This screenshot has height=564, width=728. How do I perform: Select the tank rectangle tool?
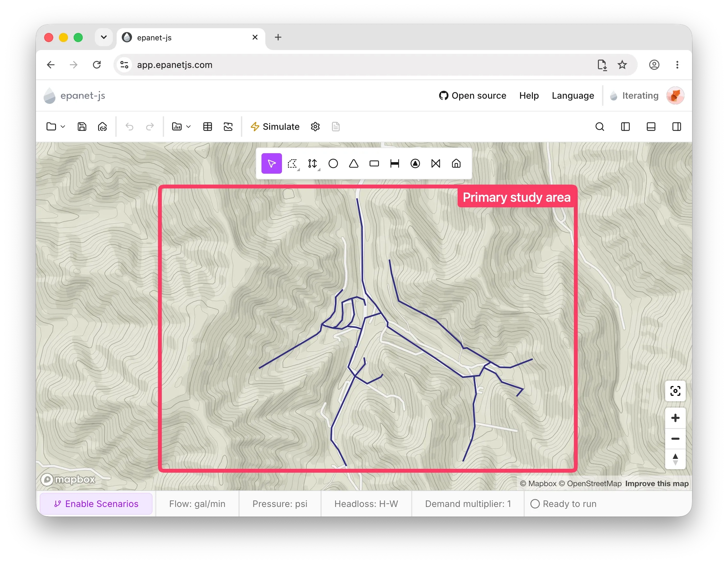[374, 163]
